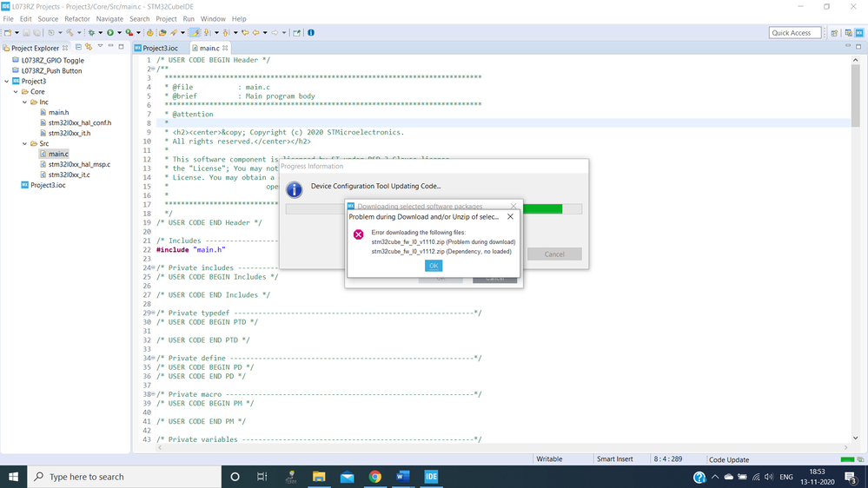Image resolution: width=868 pixels, height=488 pixels.
Task: Collapse the Src folder node
Action: tap(24, 143)
